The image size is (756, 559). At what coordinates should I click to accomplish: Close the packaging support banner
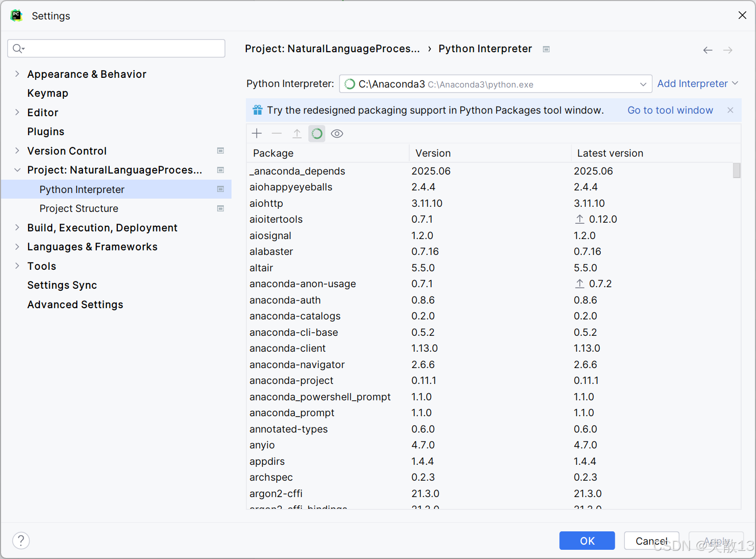[x=730, y=110]
